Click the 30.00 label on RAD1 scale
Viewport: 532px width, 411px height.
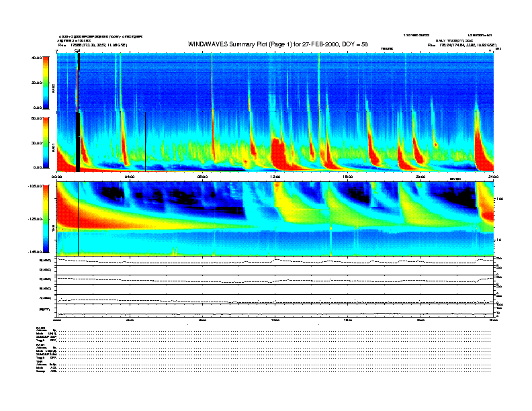point(36,143)
